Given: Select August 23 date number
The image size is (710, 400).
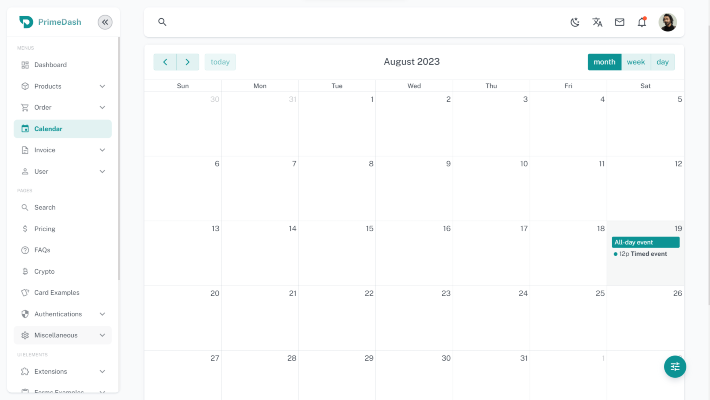Looking at the screenshot, I should [x=446, y=294].
